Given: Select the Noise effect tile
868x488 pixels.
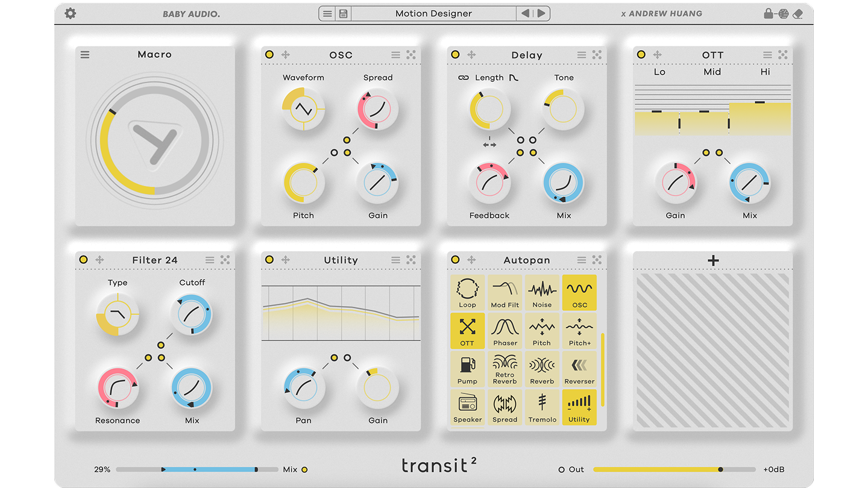Looking at the screenshot, I should point(542,293).
